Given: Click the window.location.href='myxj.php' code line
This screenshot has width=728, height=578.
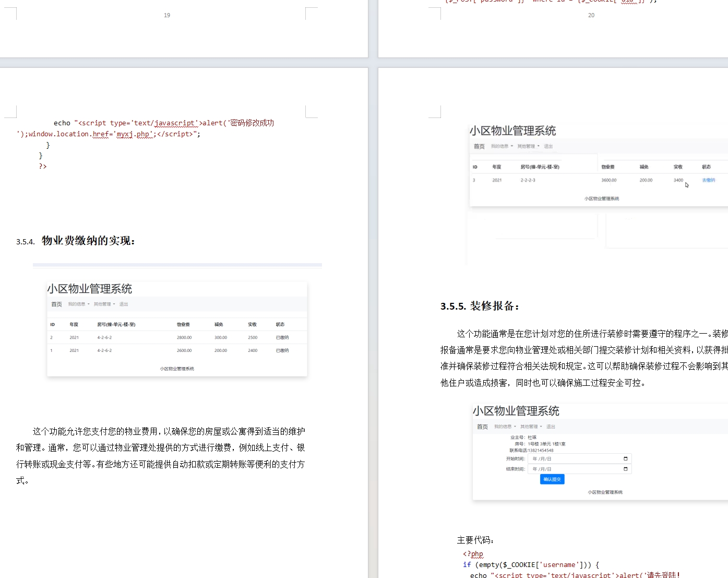Looking at the screenshot, I should point(108,134).
